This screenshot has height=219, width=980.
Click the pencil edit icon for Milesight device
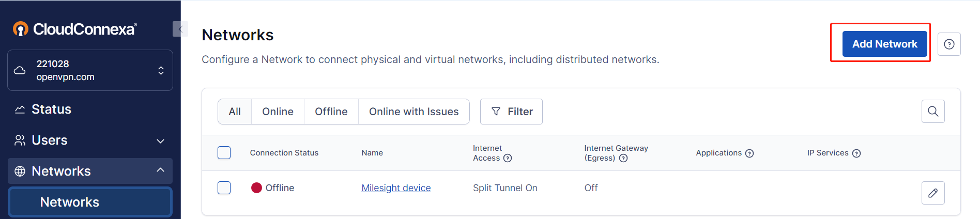[933, 193]
